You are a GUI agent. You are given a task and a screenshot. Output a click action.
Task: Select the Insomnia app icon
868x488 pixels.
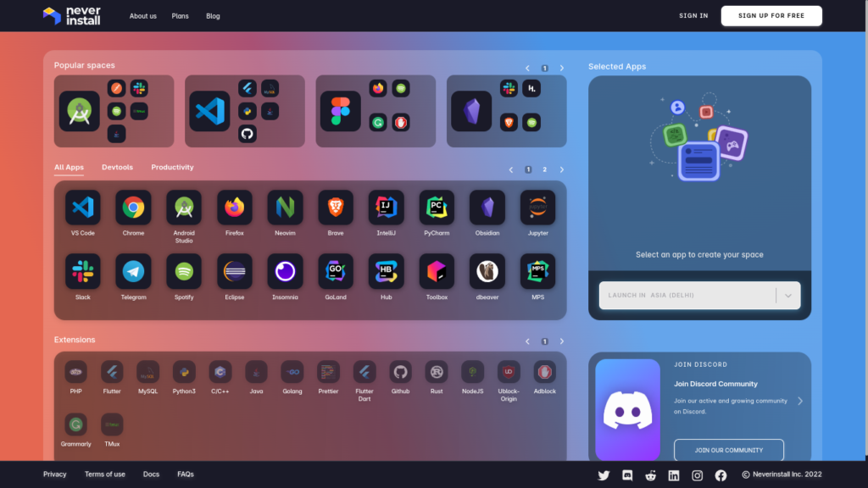click(285, 271)
